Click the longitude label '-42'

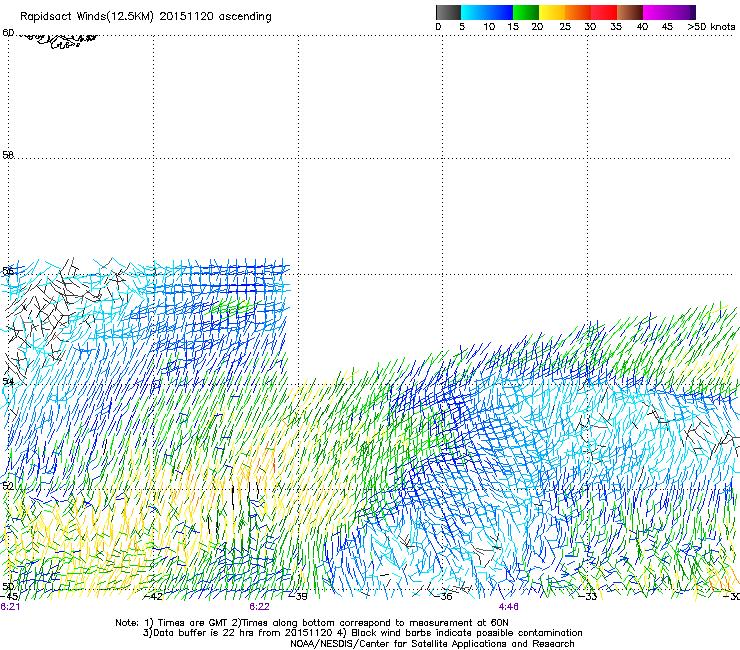point(153,597)
